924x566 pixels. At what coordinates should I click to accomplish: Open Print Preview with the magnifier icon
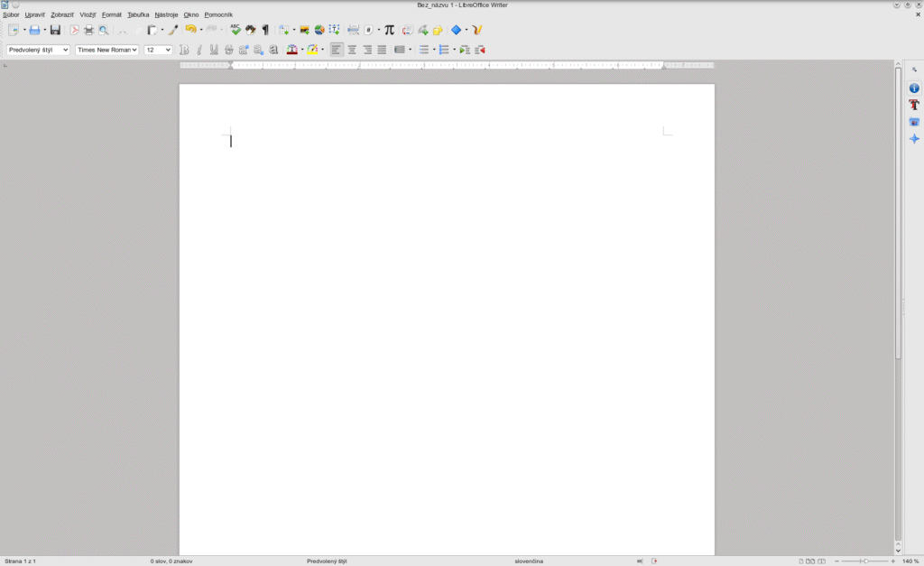[x=104, y=30]
